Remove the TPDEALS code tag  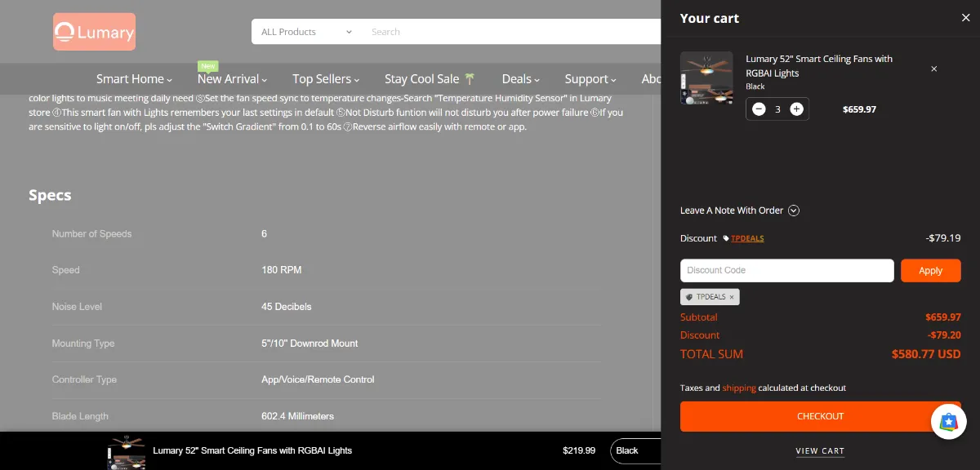pos(732,297)
